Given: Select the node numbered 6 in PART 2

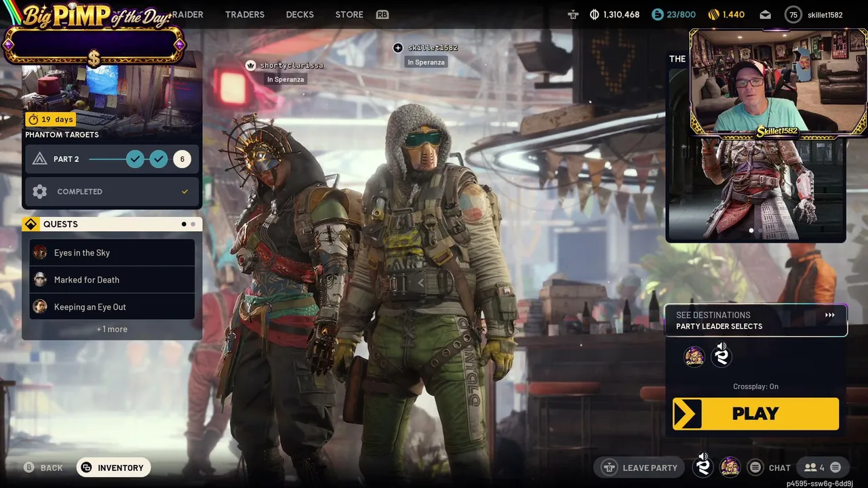Looking at the screenshot, I should pyautogui.click(x=182, y=159).
